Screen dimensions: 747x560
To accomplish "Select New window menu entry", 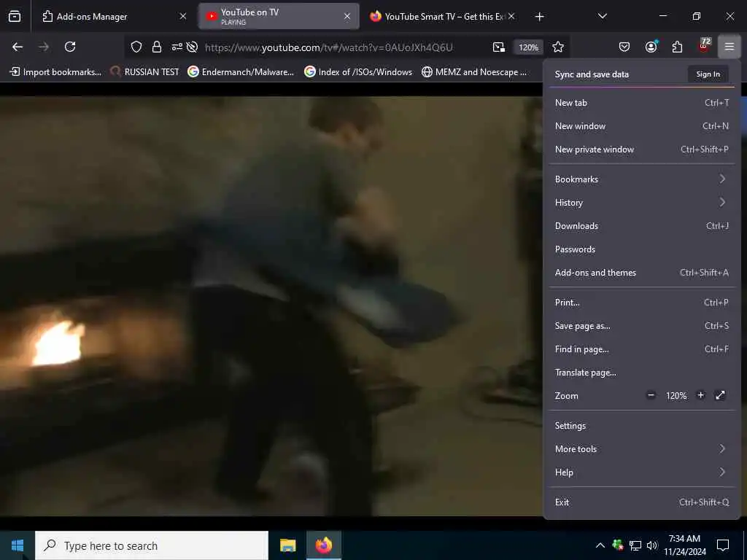I will [x=642, y=126].
